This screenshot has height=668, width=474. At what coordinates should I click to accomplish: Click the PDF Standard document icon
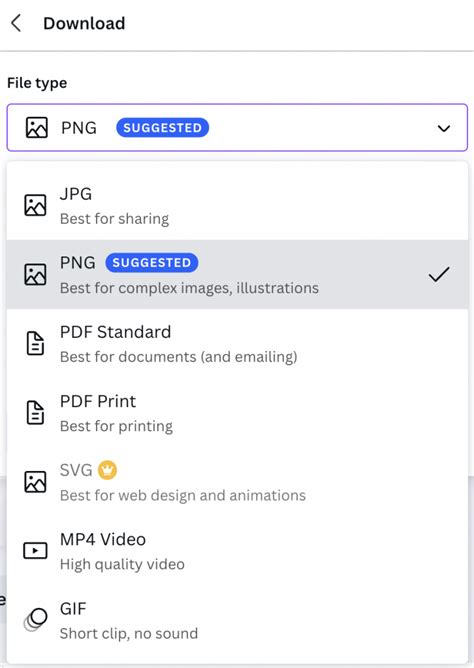click(35, 343)
